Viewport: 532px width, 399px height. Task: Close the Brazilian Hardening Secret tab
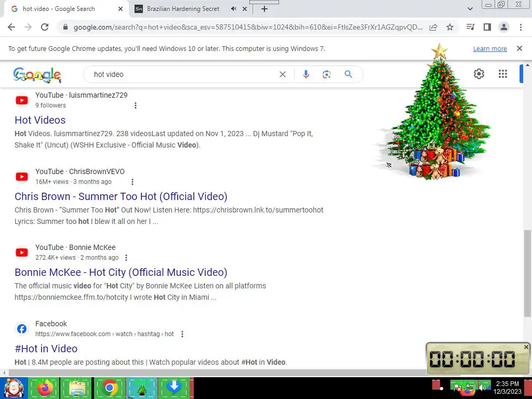tap(245, 9)
